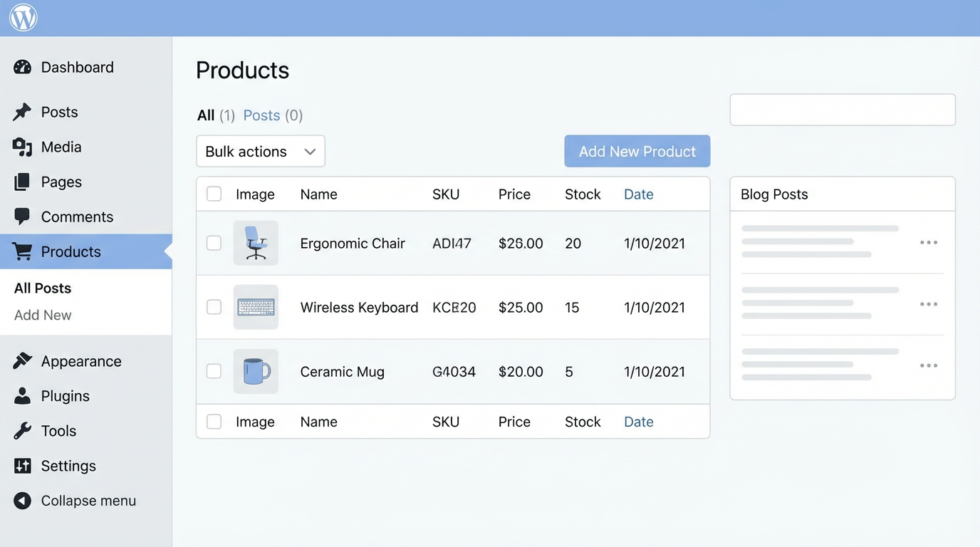This screenshot has width=980, height=547.
Task: Open options menu for first blog post
Action: pos(928,243)
